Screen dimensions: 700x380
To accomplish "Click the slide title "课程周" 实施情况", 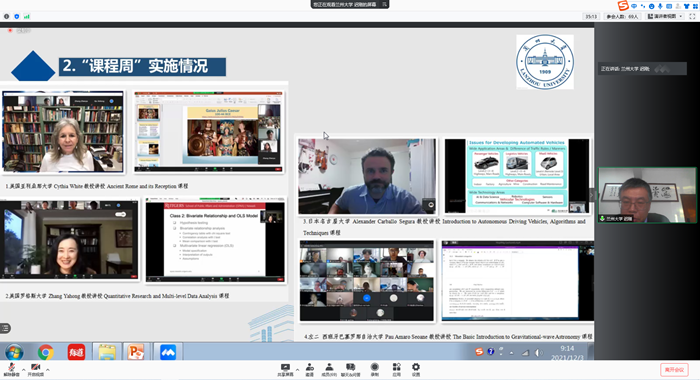I will tap(142, 67).
